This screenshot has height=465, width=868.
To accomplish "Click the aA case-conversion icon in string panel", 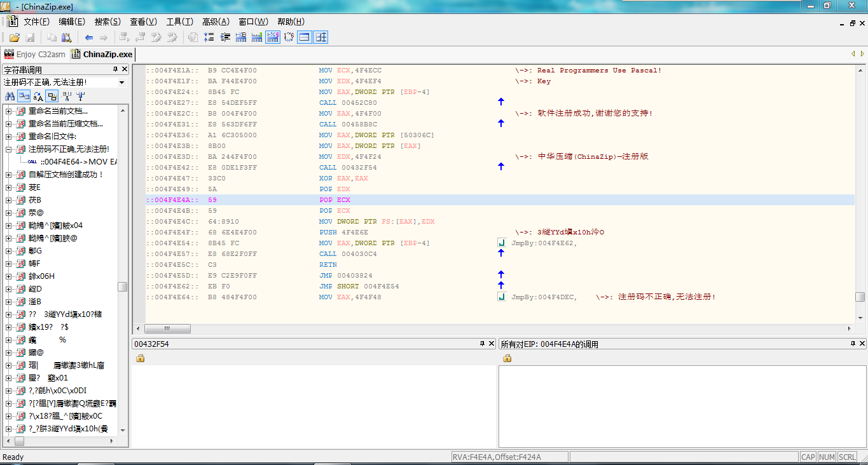I will [38, 97].
